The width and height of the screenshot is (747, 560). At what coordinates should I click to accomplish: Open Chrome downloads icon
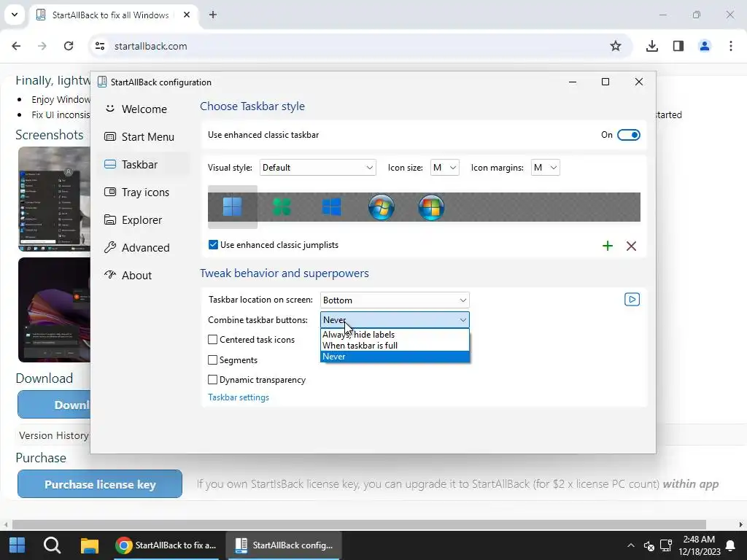point(651,46)
